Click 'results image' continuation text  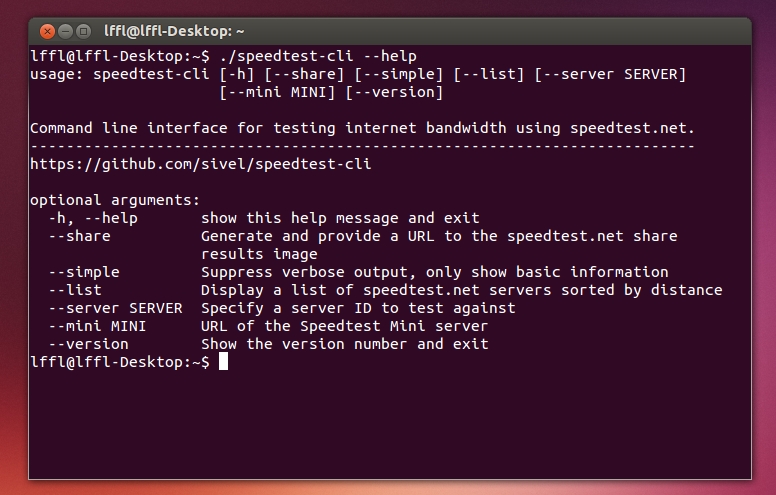[x=259, y=254]
